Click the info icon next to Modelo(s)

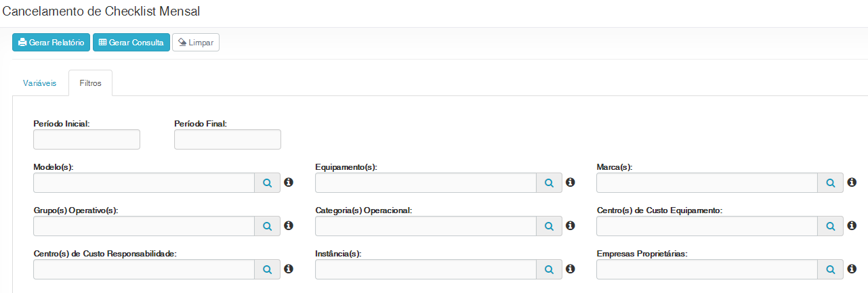coord(289,182)
